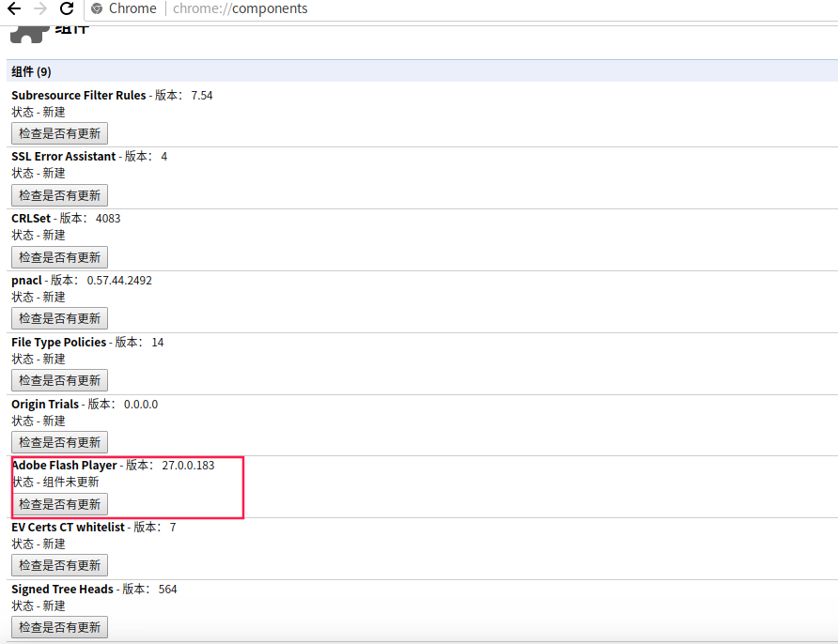
Task: Check for update for Subresource Filter Rules
Action: click(59, 133)
